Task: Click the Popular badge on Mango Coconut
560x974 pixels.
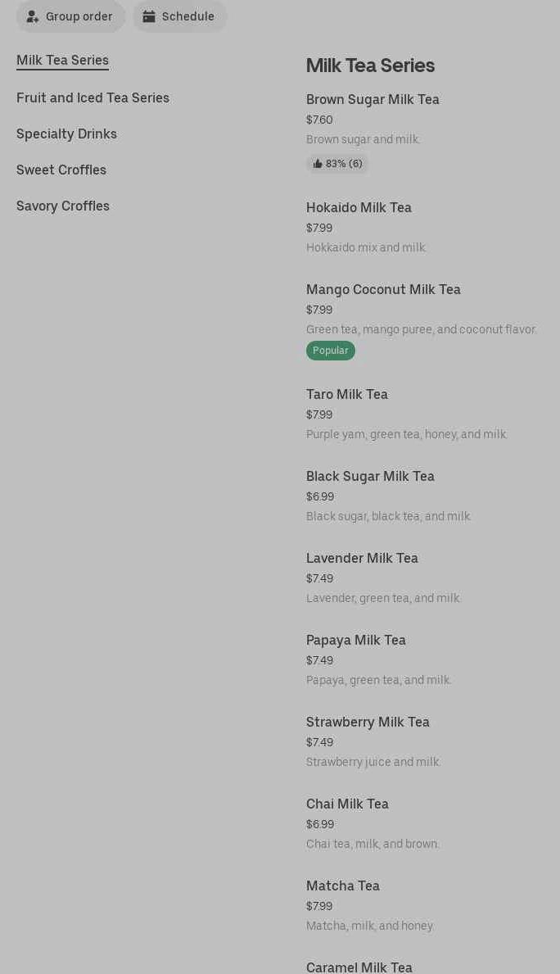Action: click(x=331, y=351)
